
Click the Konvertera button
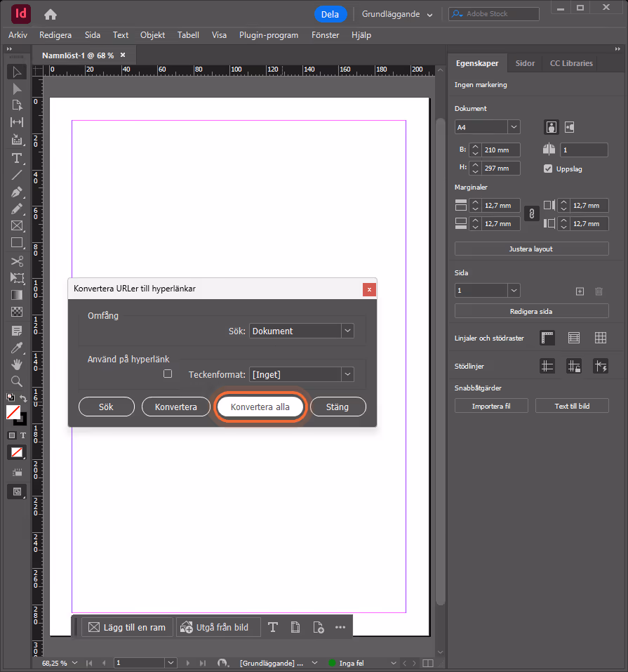point(176,407)
